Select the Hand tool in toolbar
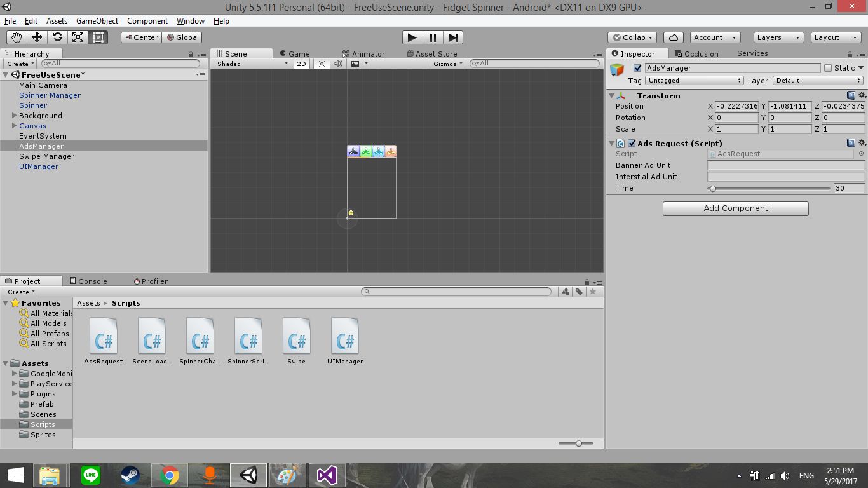Image resolution: width=868 pixels, height=488 pixels. [17, 37]
